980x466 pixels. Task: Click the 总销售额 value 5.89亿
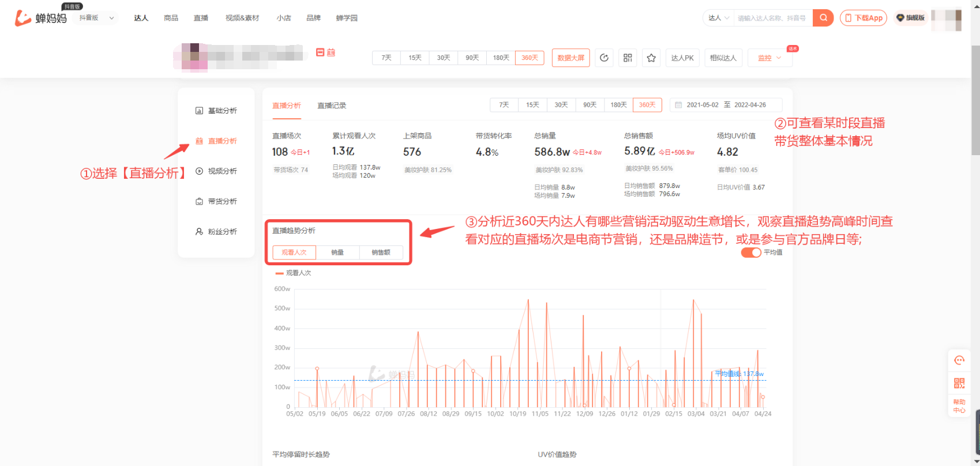[x=640, y=151]
